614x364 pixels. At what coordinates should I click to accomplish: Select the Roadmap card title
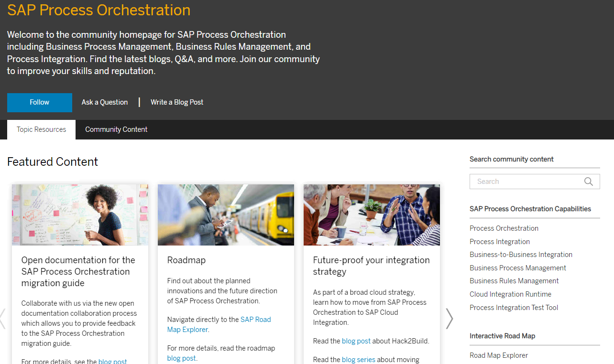186,260
